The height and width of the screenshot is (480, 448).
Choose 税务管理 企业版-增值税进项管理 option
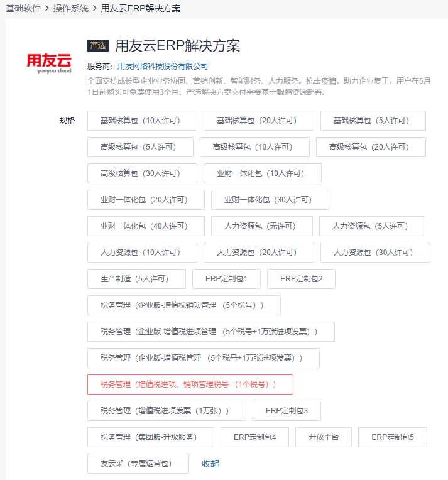pyautogui.click(x=211, y=332)
